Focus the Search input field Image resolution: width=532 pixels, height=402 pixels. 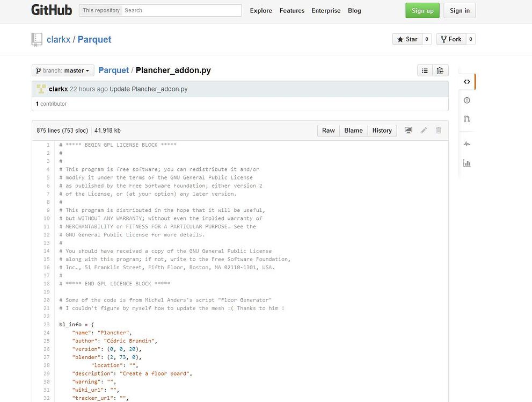[x=181, y=11]
